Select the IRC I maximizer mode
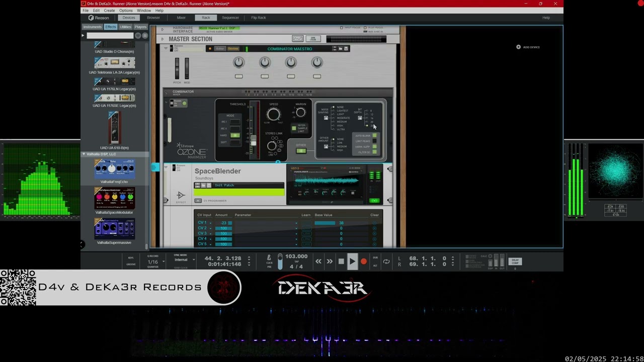The image size is (644, 362). [235, 122]
